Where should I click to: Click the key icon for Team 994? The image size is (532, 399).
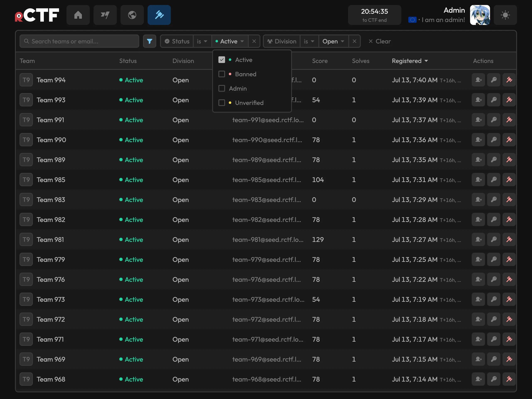coord(494,80)
